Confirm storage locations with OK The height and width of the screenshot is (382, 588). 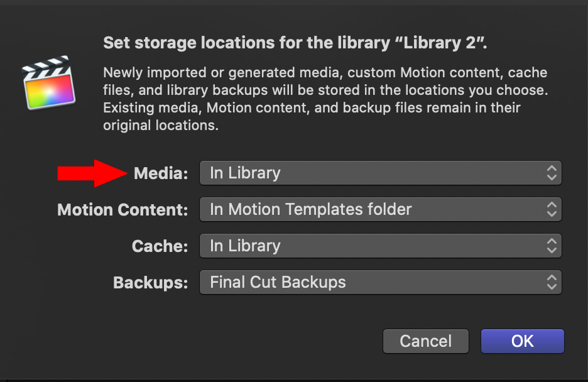(x=523, y=341)
